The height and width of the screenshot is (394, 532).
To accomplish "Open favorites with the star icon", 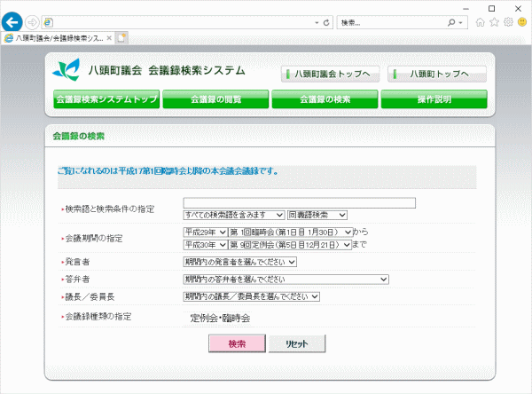I will click(495, 22).
